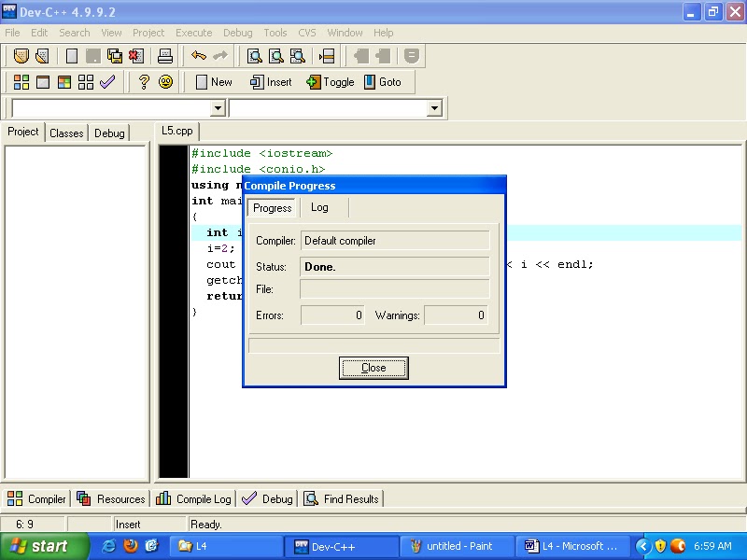Click the Run window icon
747x560 pixels.
click(x=43, y=82)
